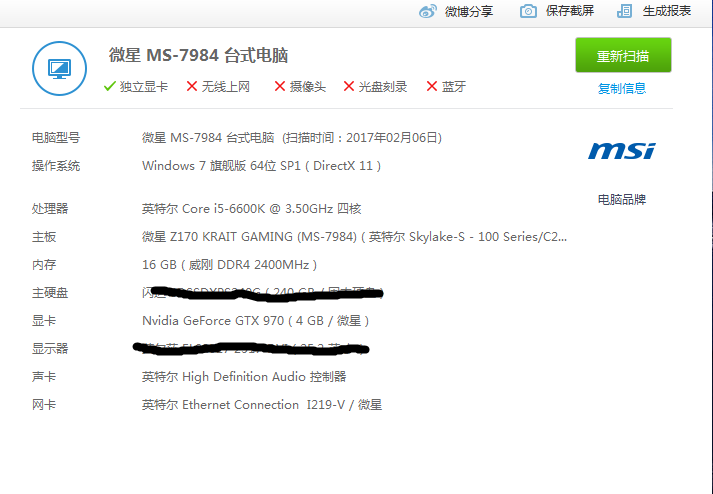Viewport: 713px width, 494px height.
Task: Click the 内存 label
Action: 44,265
